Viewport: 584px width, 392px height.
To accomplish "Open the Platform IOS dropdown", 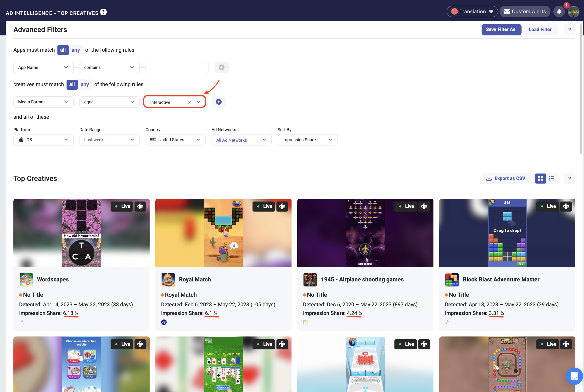I will click(44, 140).
